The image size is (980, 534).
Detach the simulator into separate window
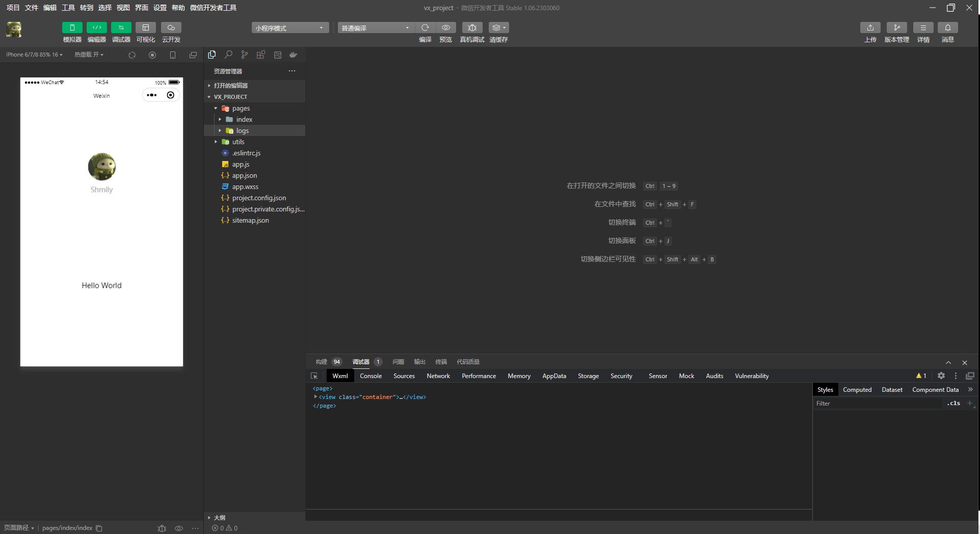click(193, 55)
